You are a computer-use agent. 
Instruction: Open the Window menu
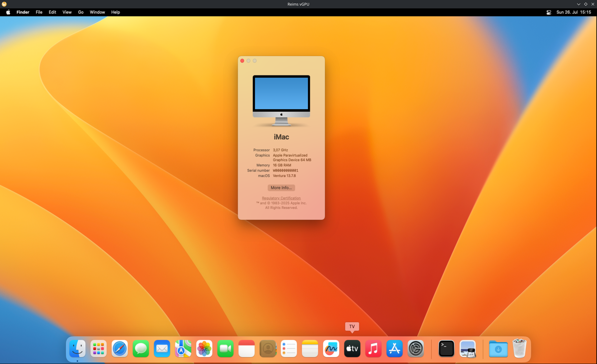click(97, 12)
